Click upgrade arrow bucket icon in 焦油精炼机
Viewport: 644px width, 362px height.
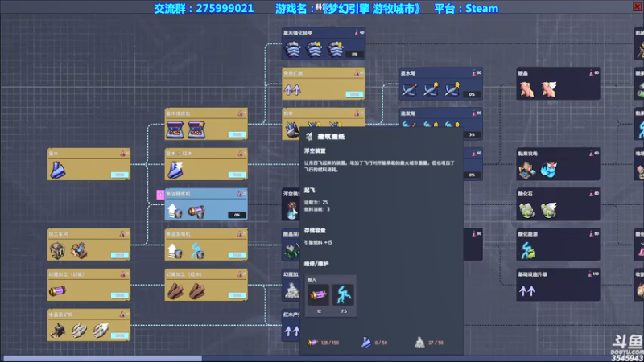(x=175, y=211)
